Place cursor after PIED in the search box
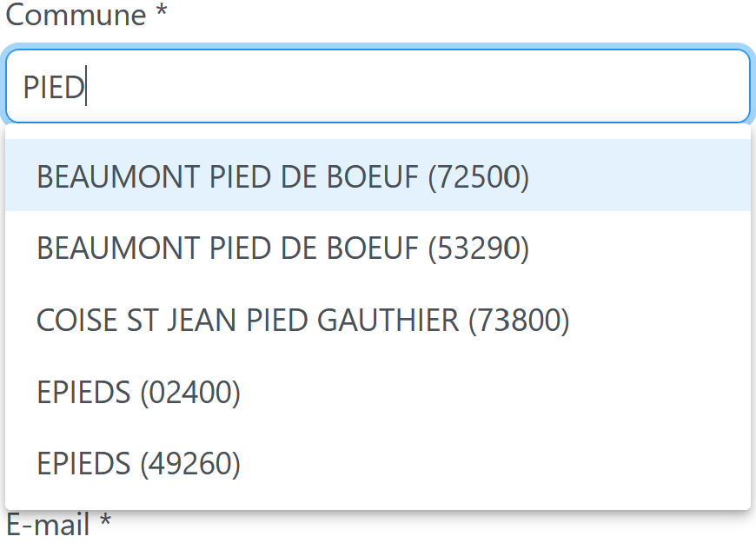 click(x=87, y=87)
